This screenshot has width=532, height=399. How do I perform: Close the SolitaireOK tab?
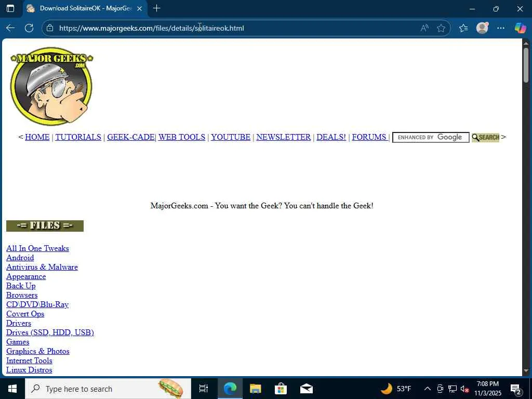tap(139, 8)
